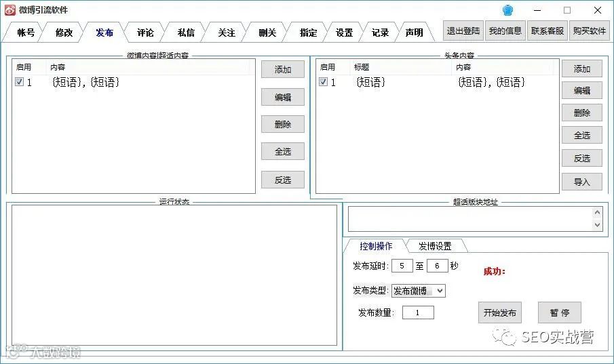The width and height of the screenshot is (614, 364).
Task: Click 反选 button beside 微博内容 list
Action: pos(283,180)
